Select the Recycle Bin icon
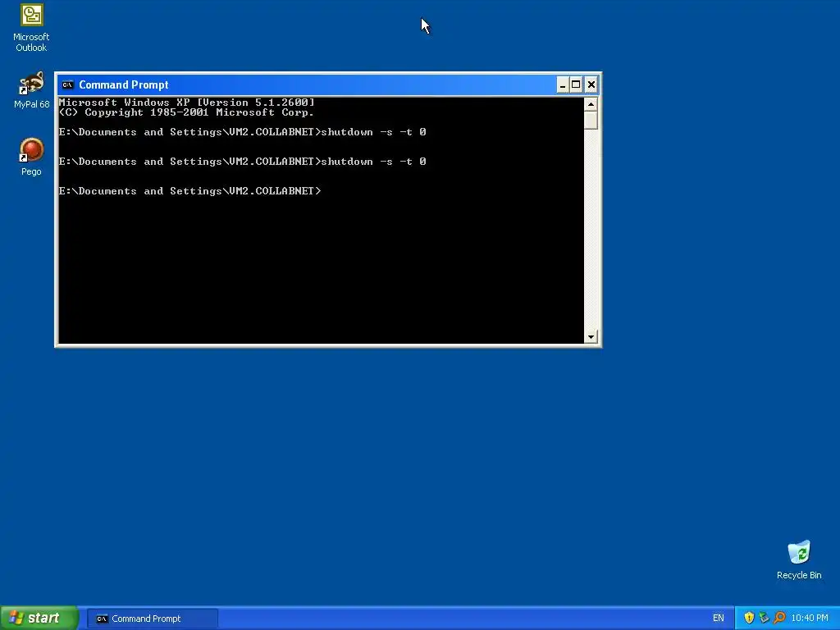 799,559
